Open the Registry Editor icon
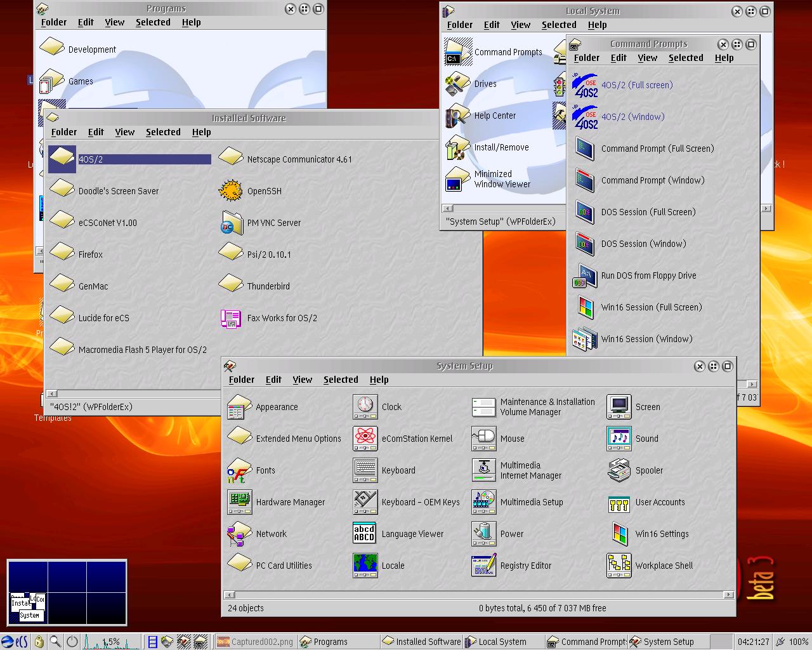This screenshot has height=650, width=812. (484, 566)
